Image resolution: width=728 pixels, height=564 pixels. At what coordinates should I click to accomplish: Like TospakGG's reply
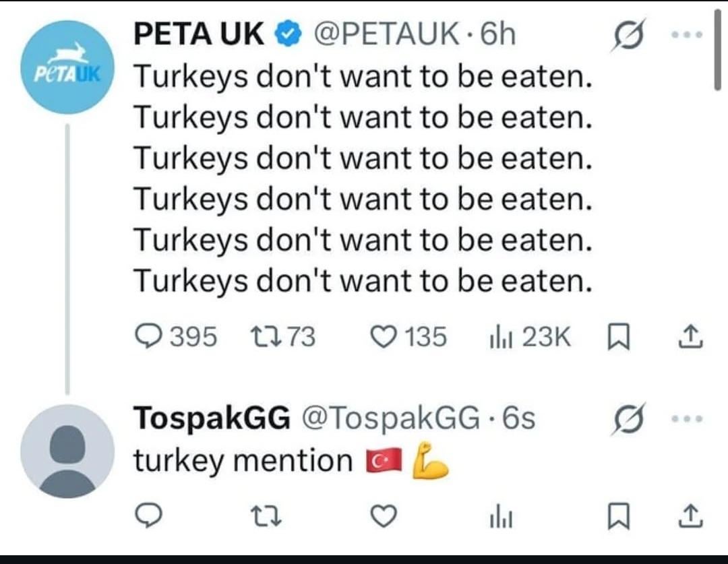pyautogui.click(x=382, y=517)
